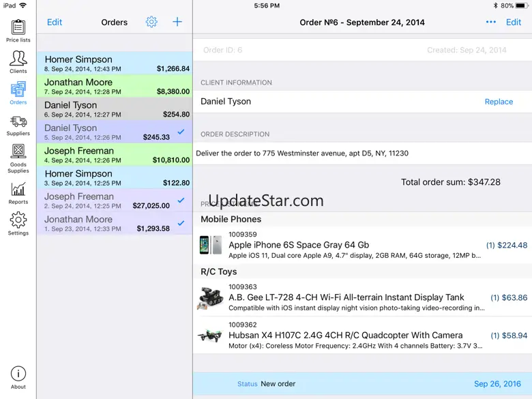The height and width of the screenshot is (399, 532).
Task: Toggle checkmark on Jonathan Moore $1,293.58 order
Action: coord(181,223)
